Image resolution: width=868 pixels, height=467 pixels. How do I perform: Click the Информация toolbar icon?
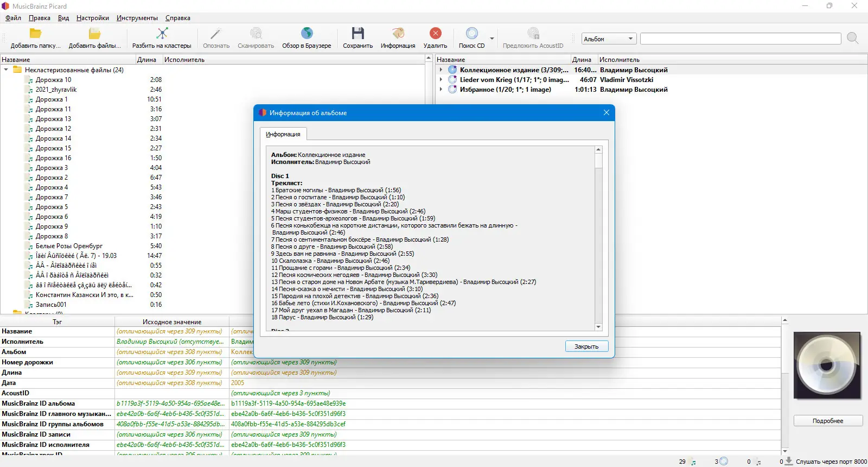(x=398, y=34)
